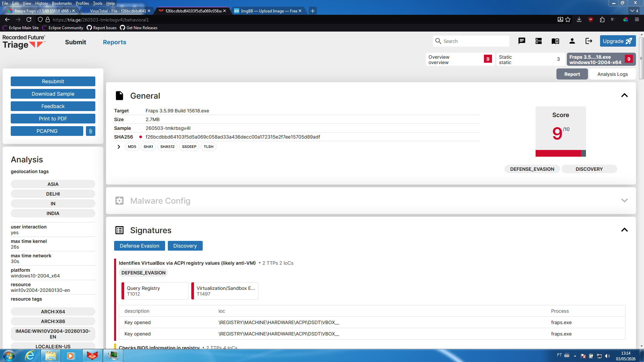644x362 pixels.
Task: Open the Eclipse Community bookmark
Action: click(x=63, y=28)
